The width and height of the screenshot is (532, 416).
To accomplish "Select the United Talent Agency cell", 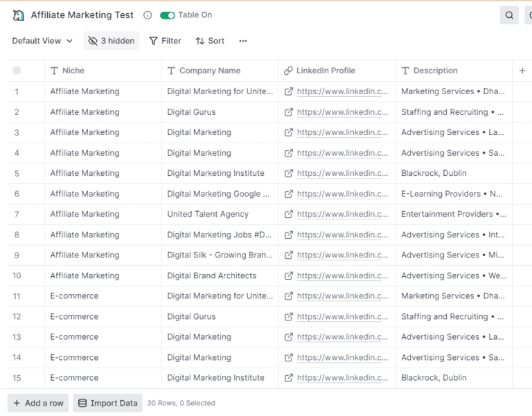I will tap(208, 215).
